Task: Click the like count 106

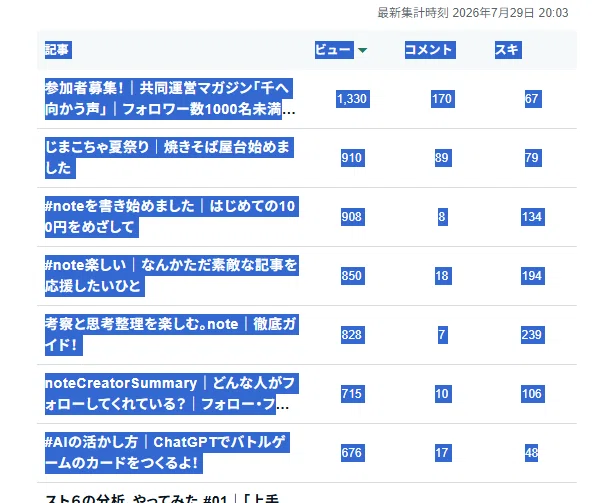Action: 533,394
